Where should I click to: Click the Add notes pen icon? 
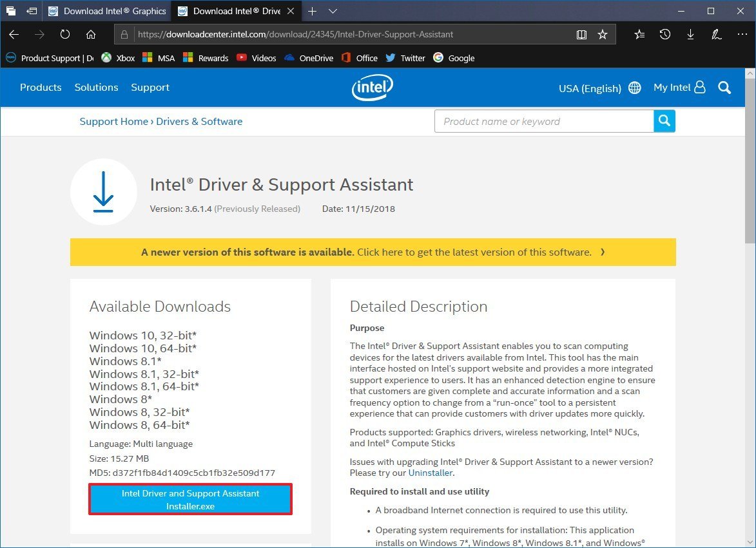click(716, 34)
